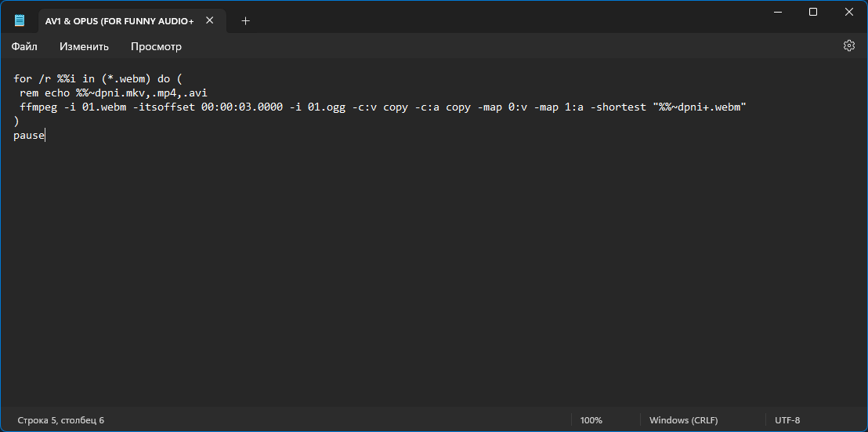Viewport: 868px width, 432px height.
Task: Close the Notepad window
Action: tap(848, 12)
